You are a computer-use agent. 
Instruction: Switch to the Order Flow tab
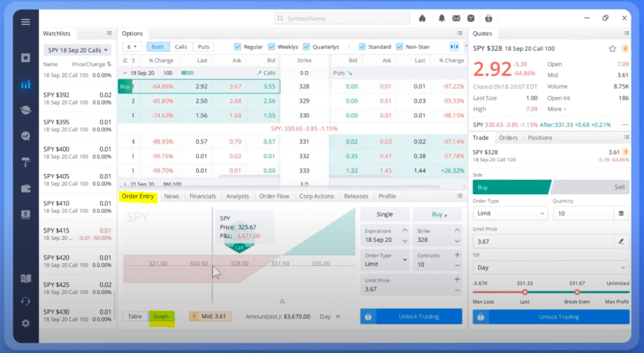[x=274, y=196]
